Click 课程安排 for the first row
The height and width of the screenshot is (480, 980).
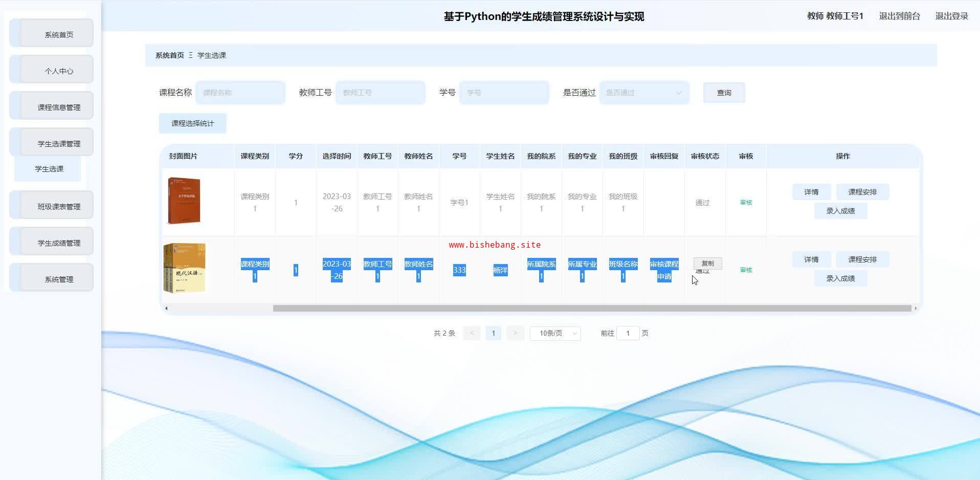tap(862, 192)
